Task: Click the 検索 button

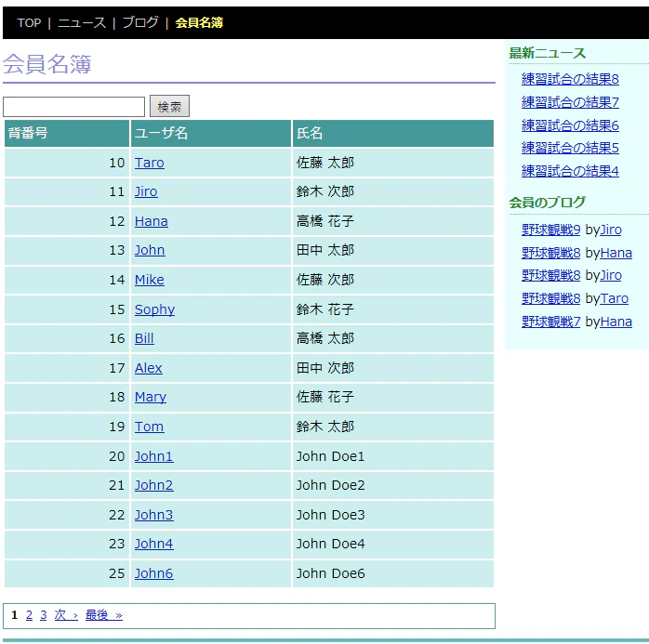Action: click(169, 106)
